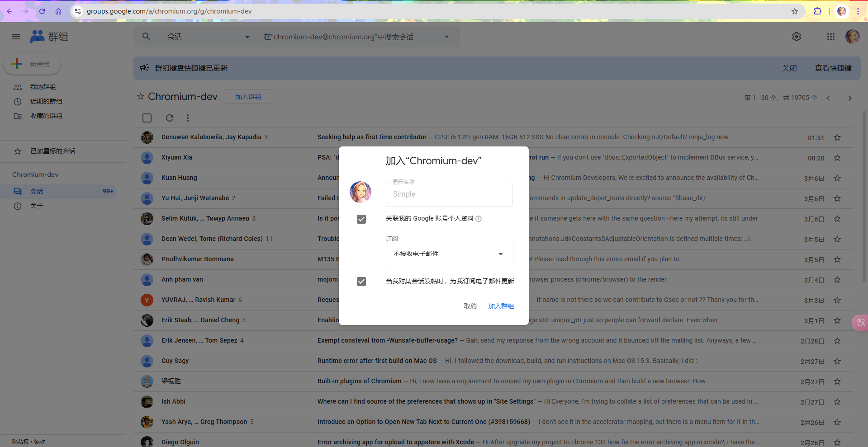Go to previous page of conversations

point(828,98)
